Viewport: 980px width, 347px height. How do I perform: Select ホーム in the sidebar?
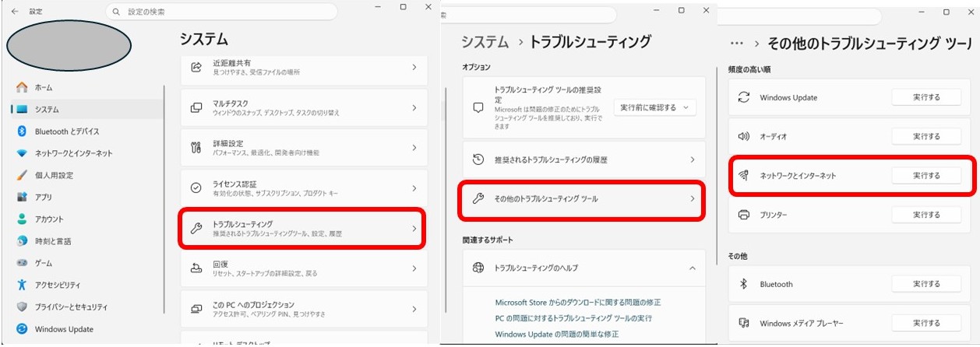[44, 88]
